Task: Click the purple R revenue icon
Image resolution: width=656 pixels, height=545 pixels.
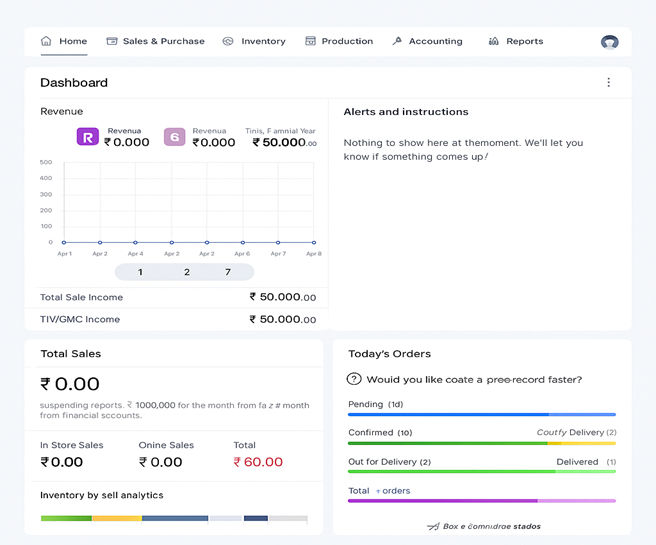Action: pos(88,137)
